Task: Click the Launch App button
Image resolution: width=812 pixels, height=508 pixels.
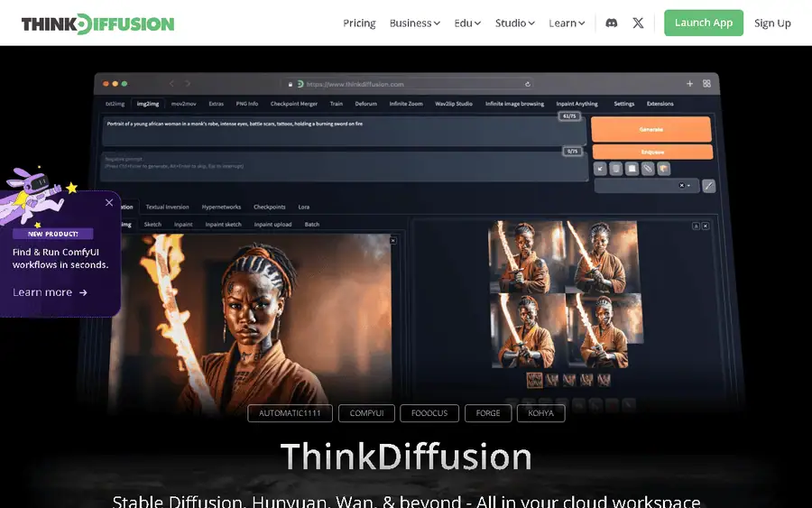Action: [703, 23]
